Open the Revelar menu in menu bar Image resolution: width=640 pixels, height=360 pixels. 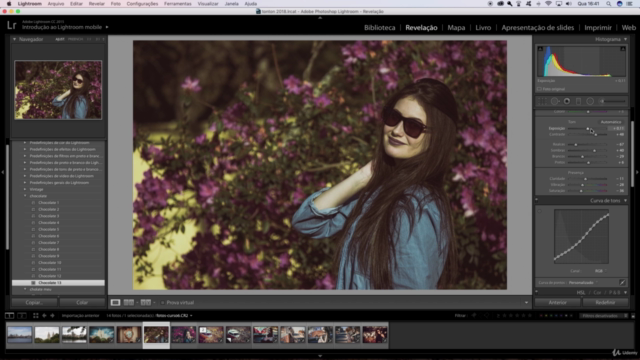[97, 4]
